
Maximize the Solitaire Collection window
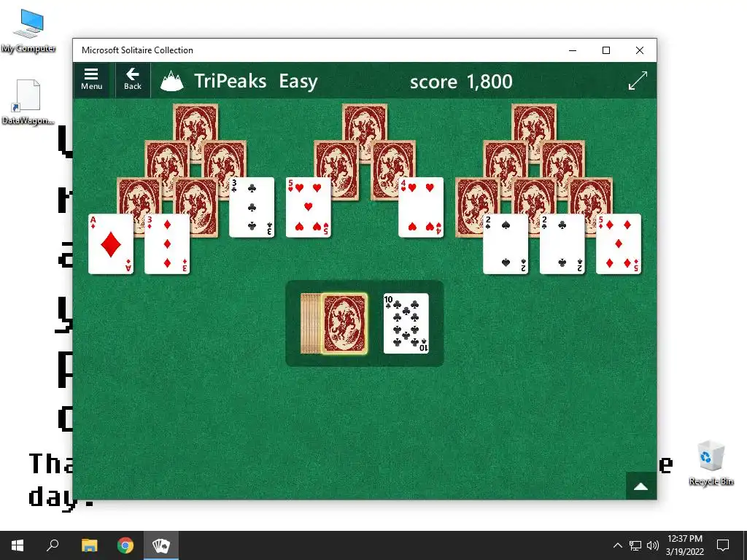tap(606, 50)
